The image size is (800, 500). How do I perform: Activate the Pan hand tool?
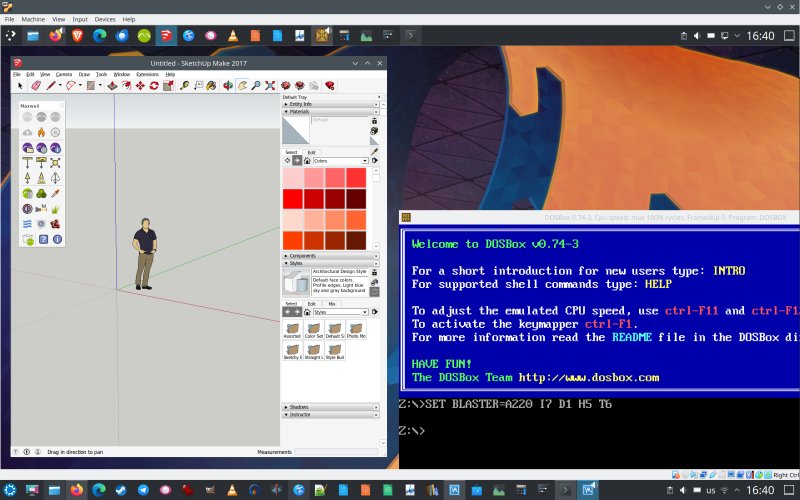(x=242, y=86)
